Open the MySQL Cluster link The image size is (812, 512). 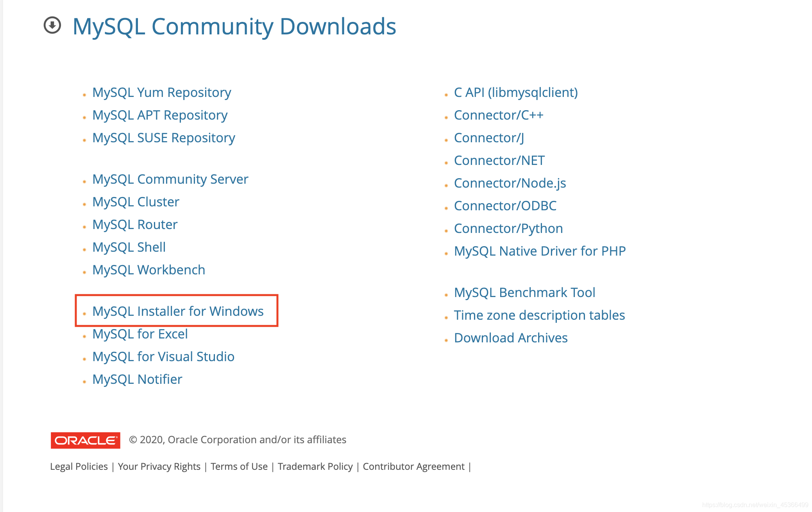coord(136,202)
